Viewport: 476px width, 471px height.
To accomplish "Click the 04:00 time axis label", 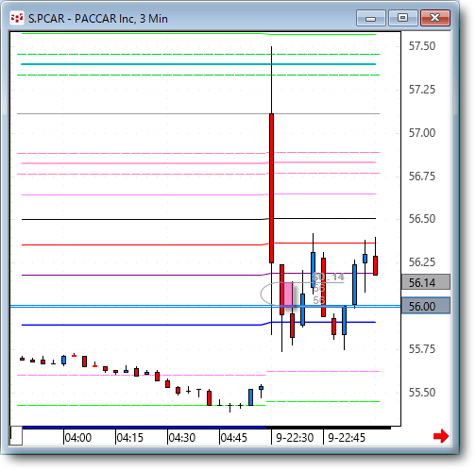I will tap(77, 438).
